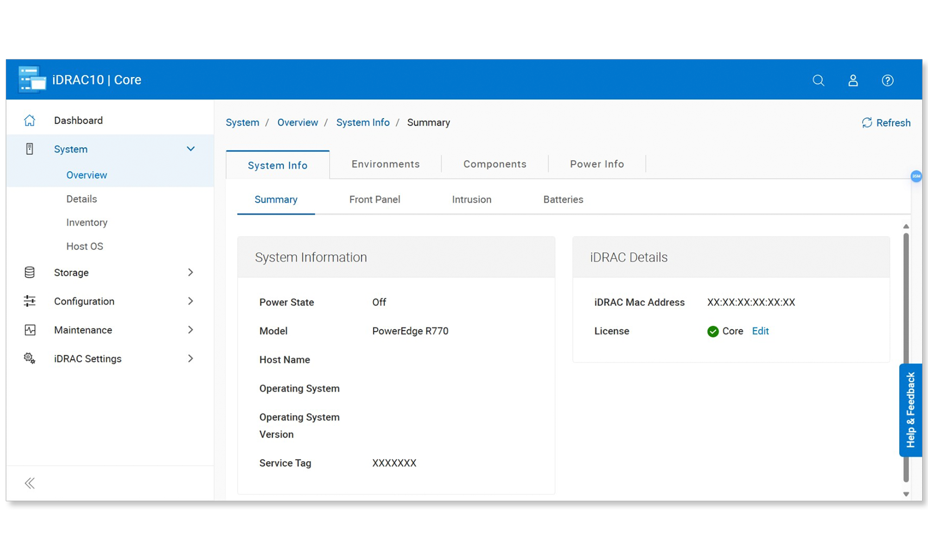The height and width of the screenshot is (560, 928).
Task: Switch to the Power Info tab
Action: pos(597,164)
